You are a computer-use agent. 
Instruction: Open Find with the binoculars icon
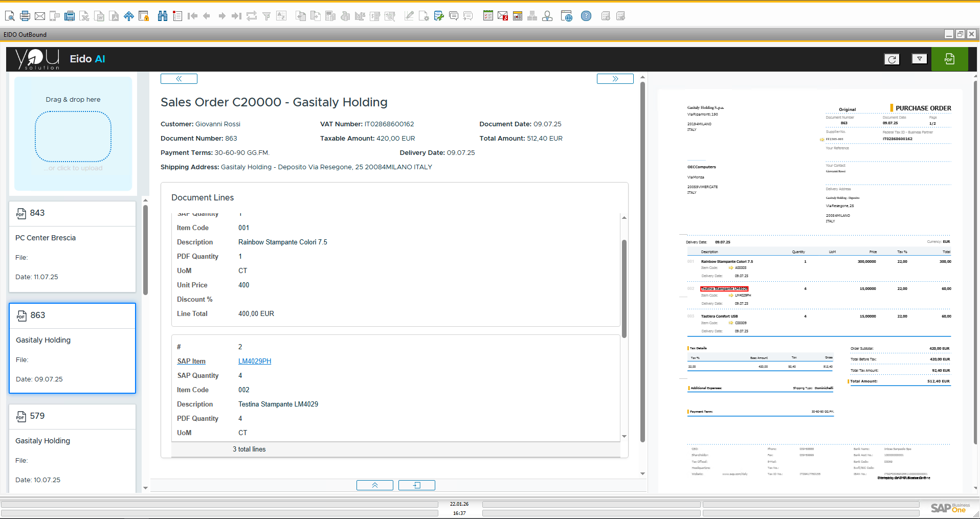(163, 16)
